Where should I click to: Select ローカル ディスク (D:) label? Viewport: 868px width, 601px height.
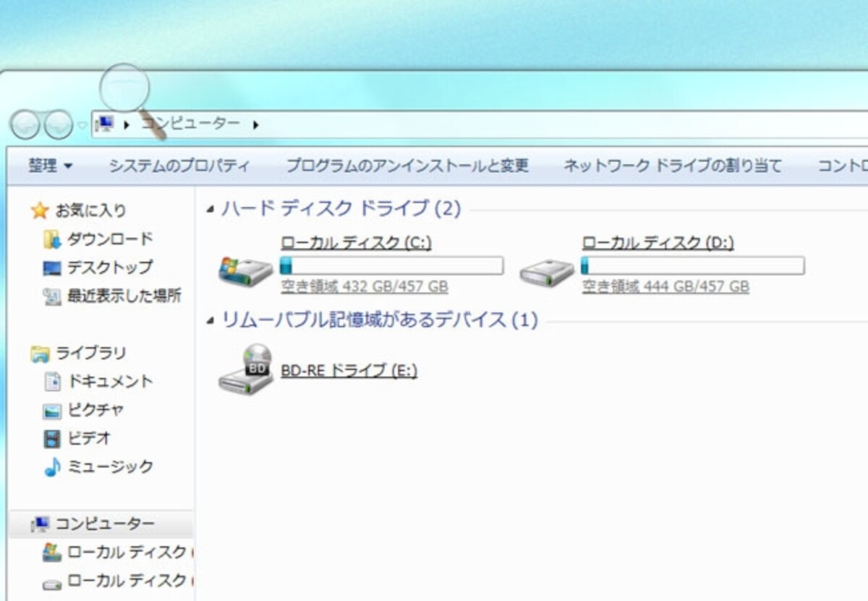pos(658,242)
